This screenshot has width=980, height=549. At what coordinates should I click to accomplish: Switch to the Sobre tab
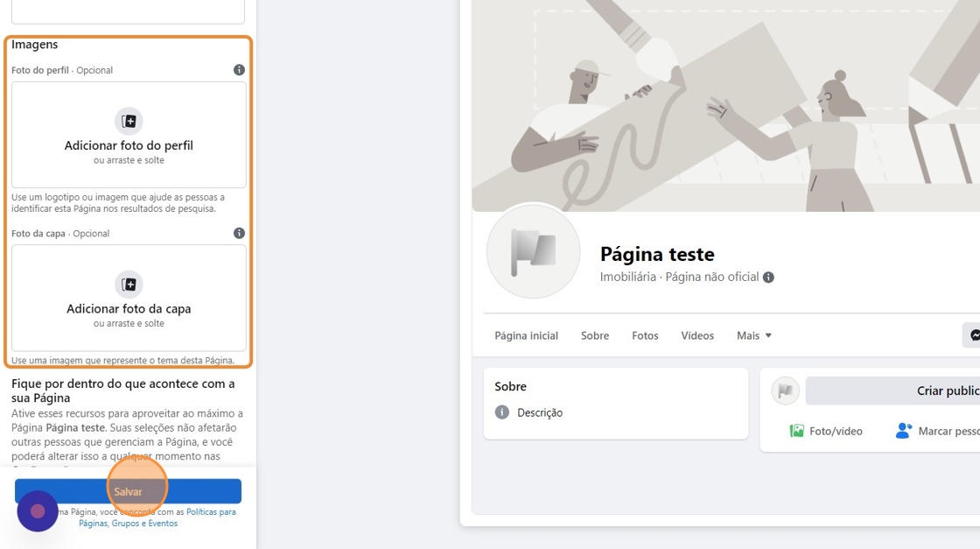click(595, 335)
